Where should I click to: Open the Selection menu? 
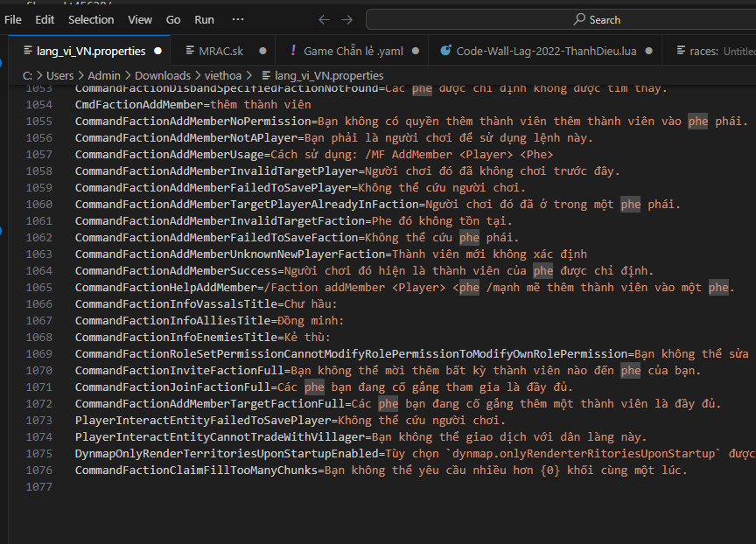click(x=91, y=19)
